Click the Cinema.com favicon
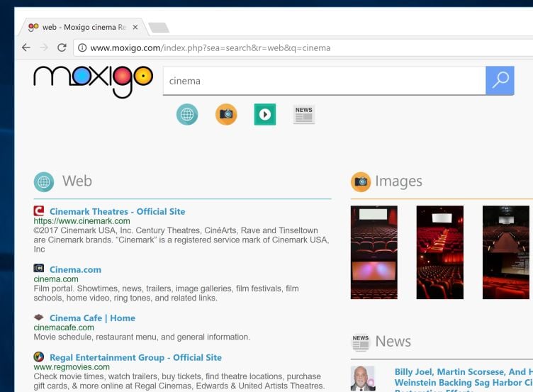 [x=39, y=268]
